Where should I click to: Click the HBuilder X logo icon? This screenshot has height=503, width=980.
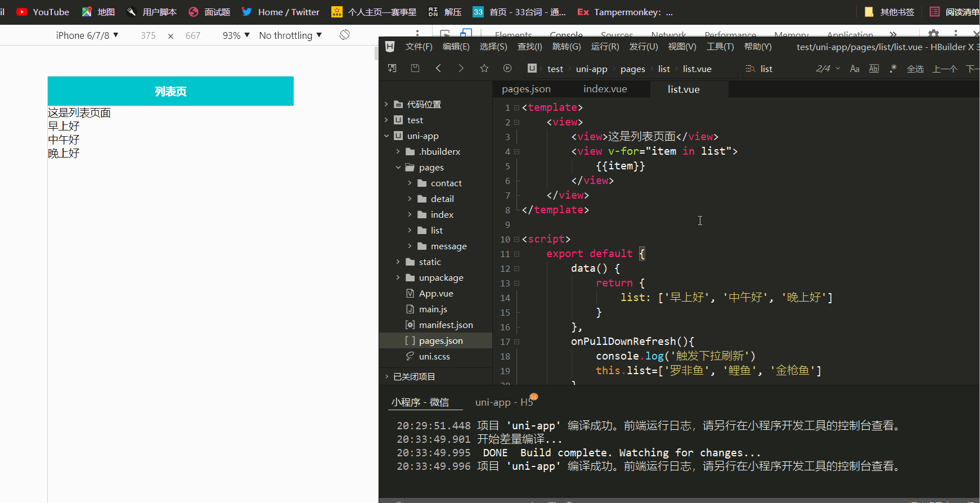click(x=390, y=47)
